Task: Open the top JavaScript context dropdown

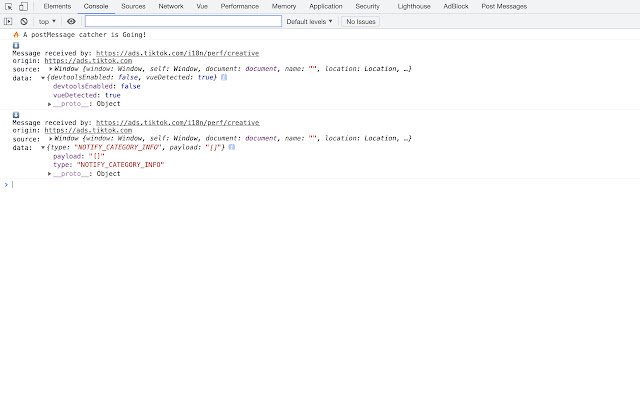Action: 46,21
